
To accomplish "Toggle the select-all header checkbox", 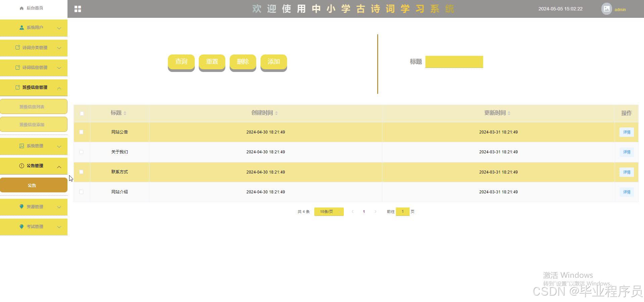I will click(82, 113).
